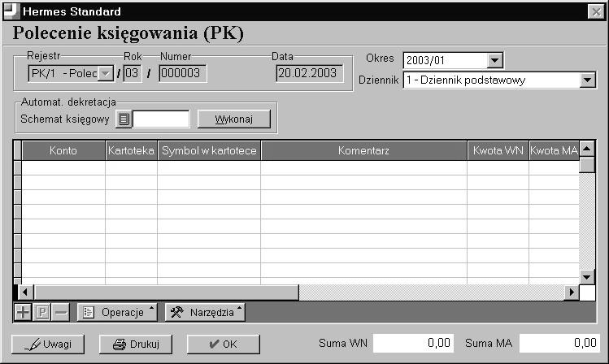Click the vertical scrollbar thumb
609x364 pixels.
[x=587, y=165]
